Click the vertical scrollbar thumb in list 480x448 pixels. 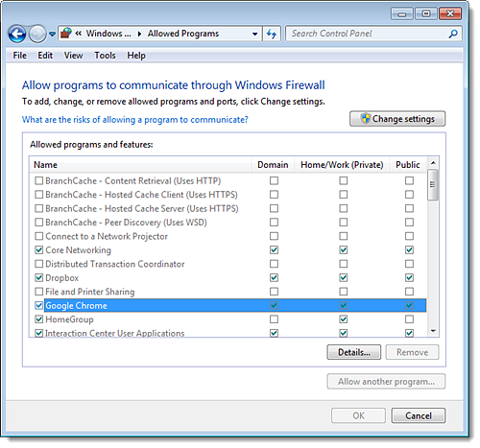coord(433,185)
